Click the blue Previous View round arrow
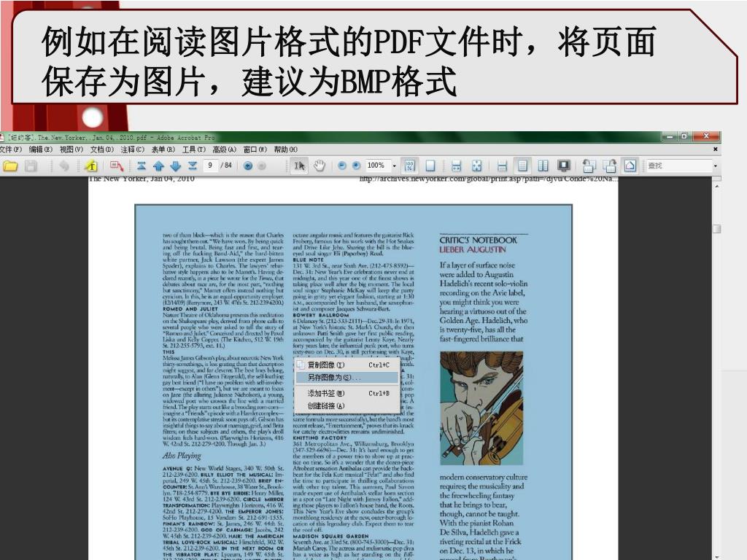Screen dimensions: 747x560 tap(248, 166)
